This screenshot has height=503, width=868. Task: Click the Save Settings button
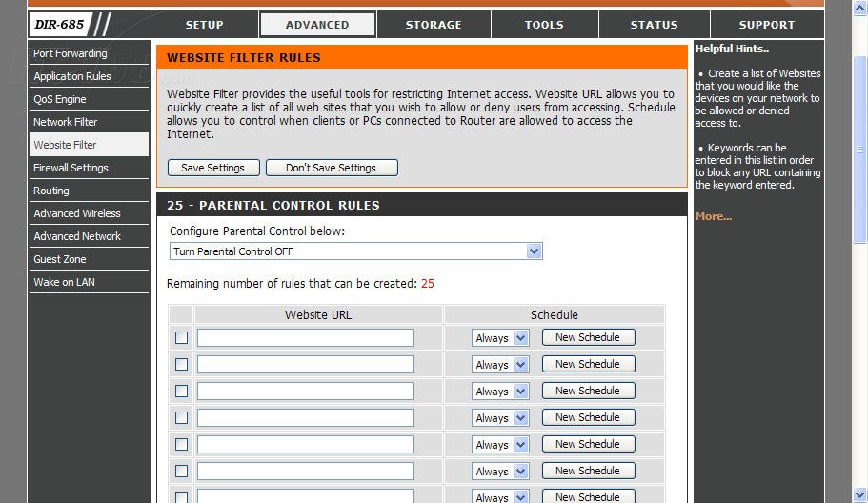coord(212,168)
